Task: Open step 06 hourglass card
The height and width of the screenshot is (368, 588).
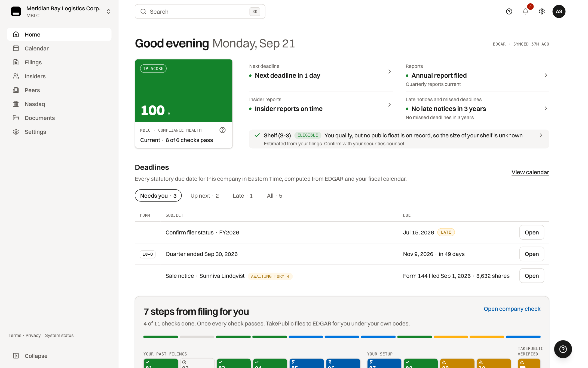Action: (343, 363)
